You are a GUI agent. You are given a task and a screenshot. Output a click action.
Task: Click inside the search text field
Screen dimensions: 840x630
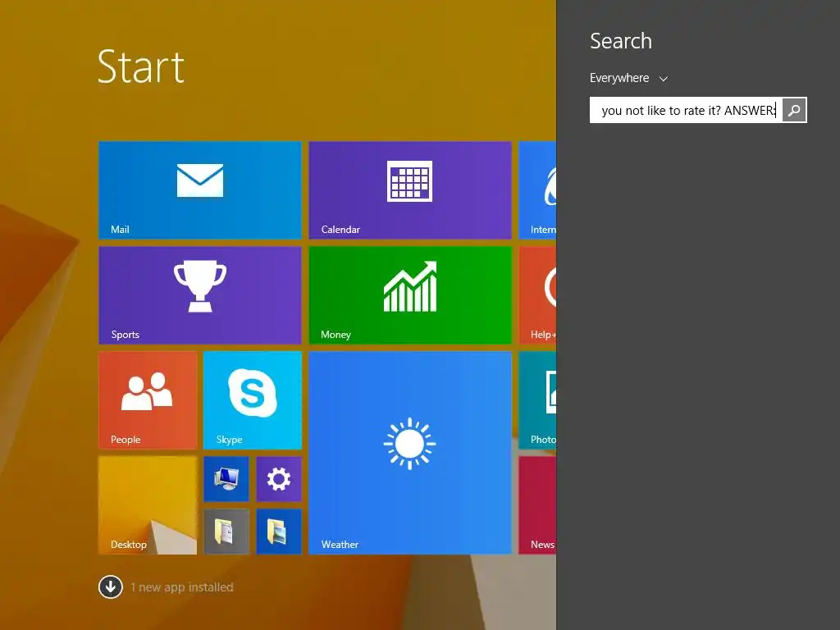click(x=686, y=111)
